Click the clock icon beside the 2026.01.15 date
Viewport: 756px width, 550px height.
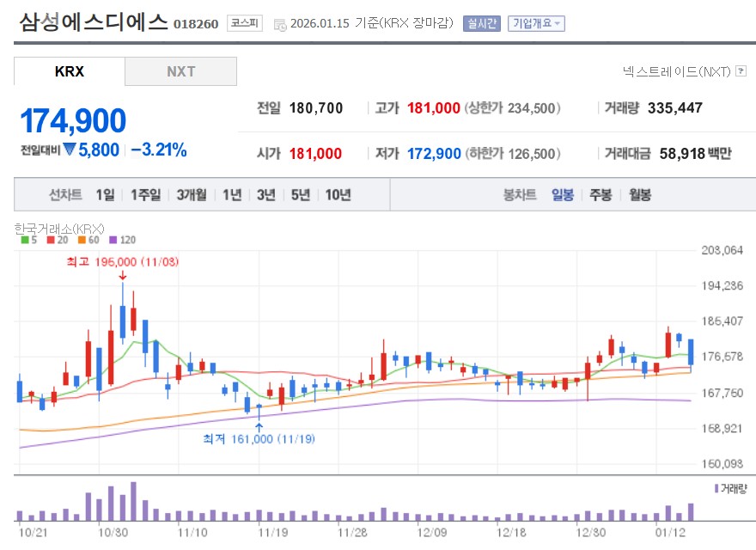(x=279, y=24)
